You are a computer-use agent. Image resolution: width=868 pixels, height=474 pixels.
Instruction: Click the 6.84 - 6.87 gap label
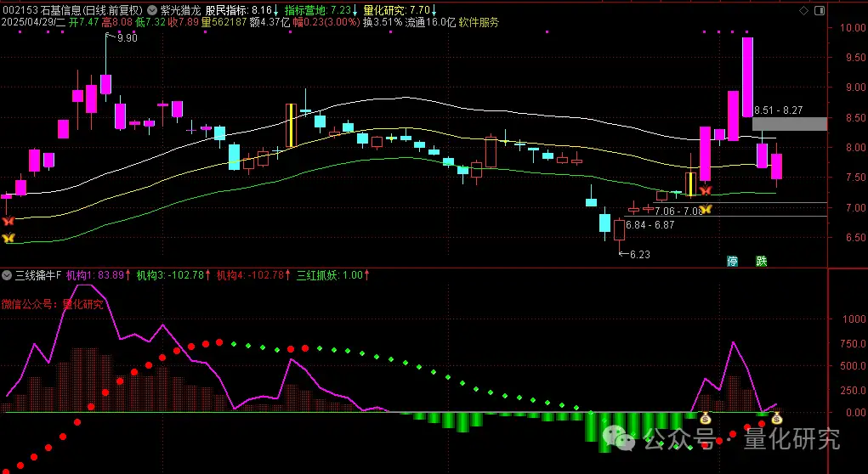tap(650, 225)
